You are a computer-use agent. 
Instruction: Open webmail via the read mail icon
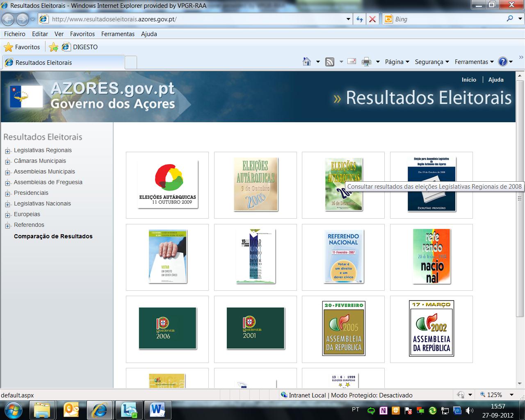(x=352, y=62)
